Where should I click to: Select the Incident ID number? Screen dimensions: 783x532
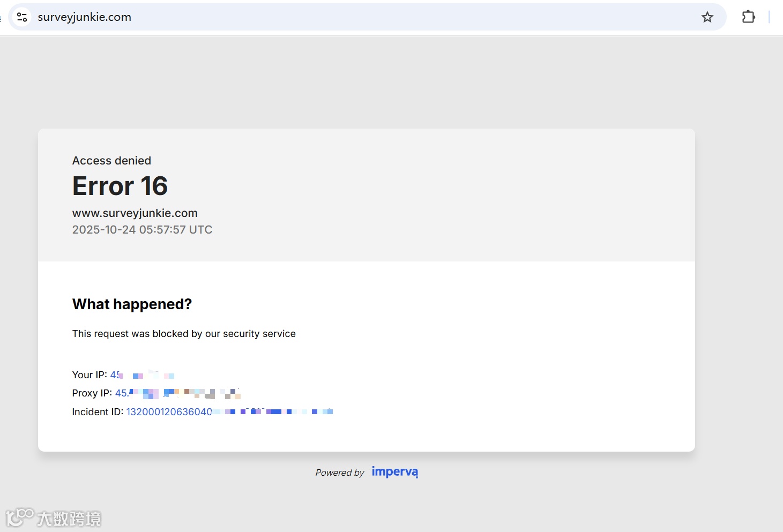(229, 411)
